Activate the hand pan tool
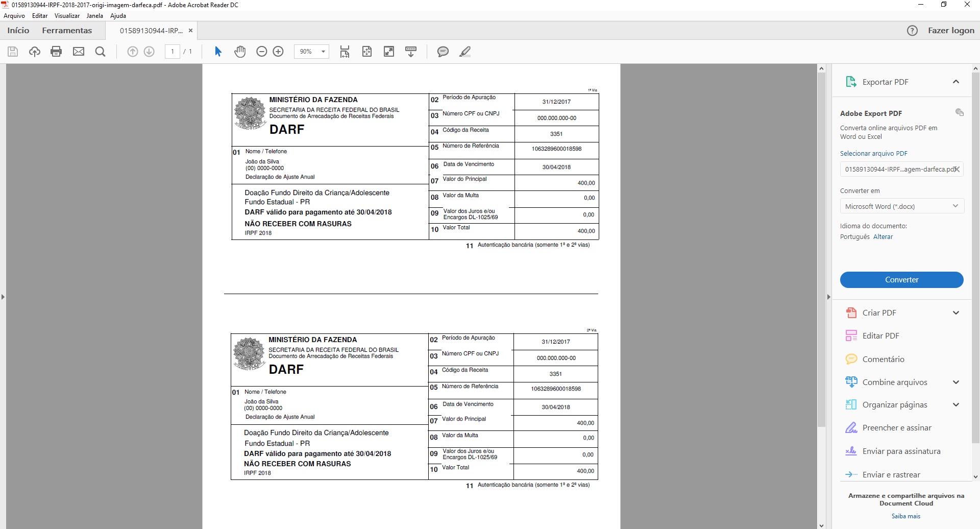The image size is (980, 529). pyautogui.click(x=240, y=52)
